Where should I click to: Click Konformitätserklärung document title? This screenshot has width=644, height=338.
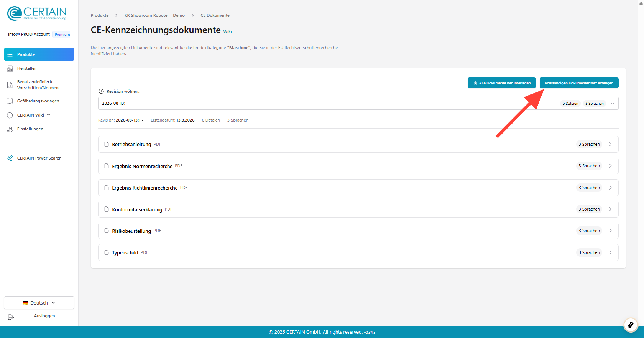pyautogui.click(x=137, y=209)
